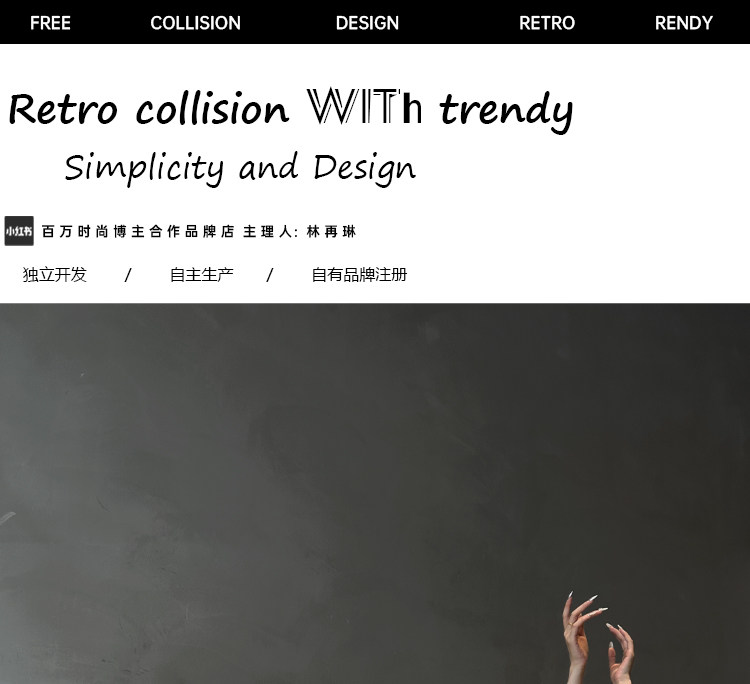Image resolution: width=750 pixels, height=684 pixels.
Task: Click the outlined 'WITh' word in headline
Action: pos(364,106)
